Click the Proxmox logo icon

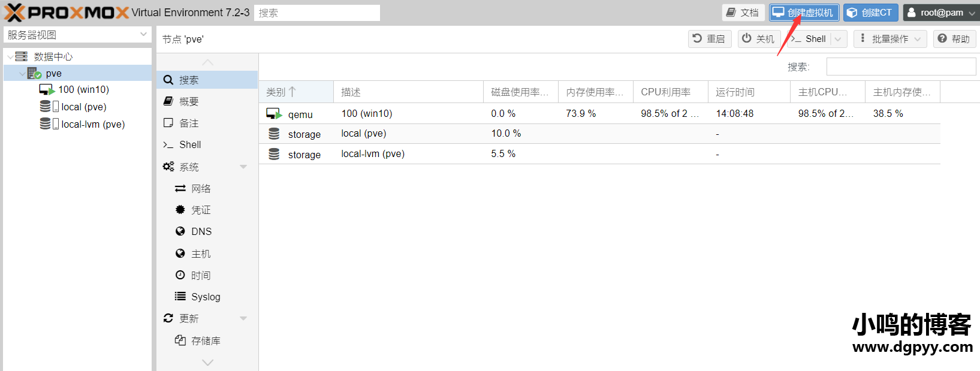[x=14, y=13]
